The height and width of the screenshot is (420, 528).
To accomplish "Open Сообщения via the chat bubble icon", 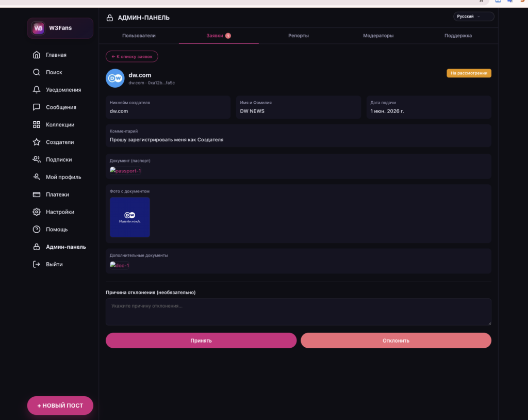I will click(37, 107).
